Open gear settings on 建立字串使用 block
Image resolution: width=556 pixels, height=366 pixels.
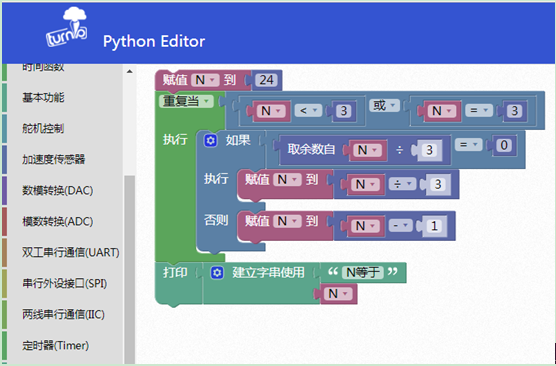tap(217, 273)
